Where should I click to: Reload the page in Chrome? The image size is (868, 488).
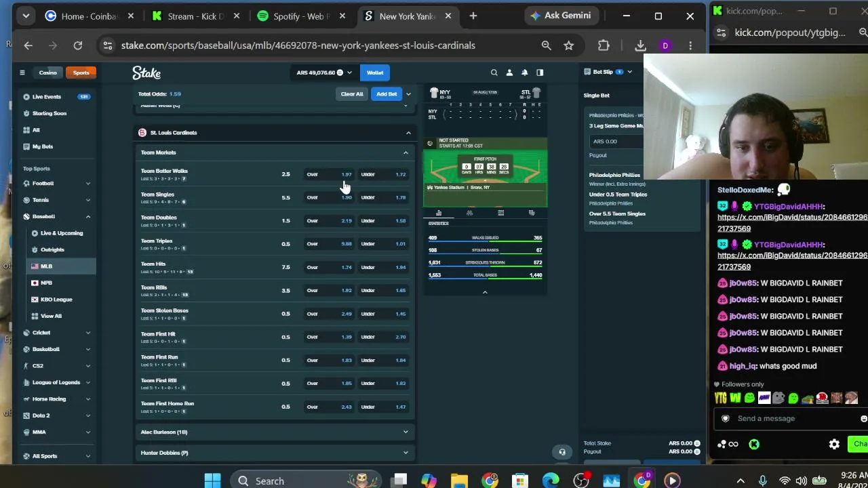pyautogui.click(x=78, y=45)
